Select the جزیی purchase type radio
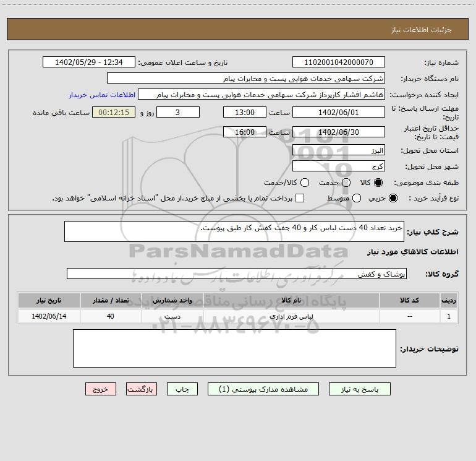 [393, 198]
